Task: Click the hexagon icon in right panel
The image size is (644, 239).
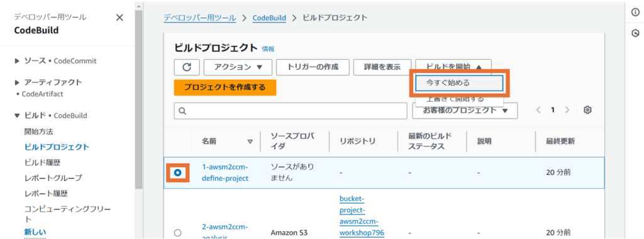Action: click(635, 33)
